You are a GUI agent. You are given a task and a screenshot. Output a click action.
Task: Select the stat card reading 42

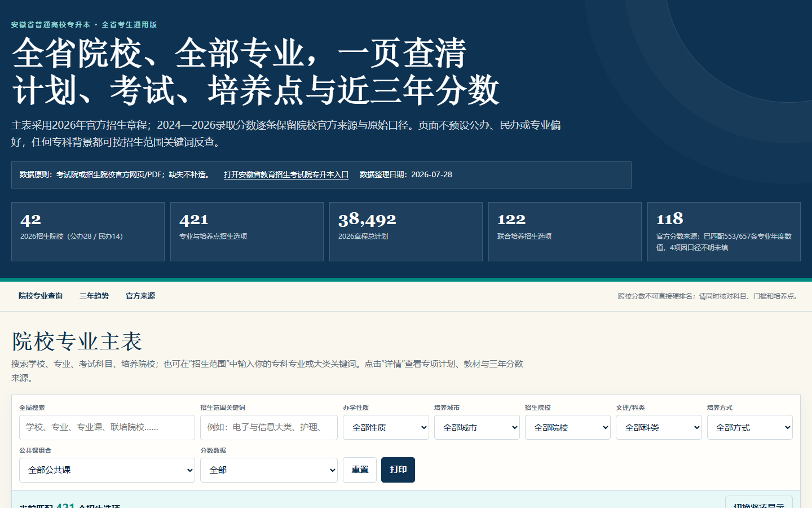tap(88, 231)
